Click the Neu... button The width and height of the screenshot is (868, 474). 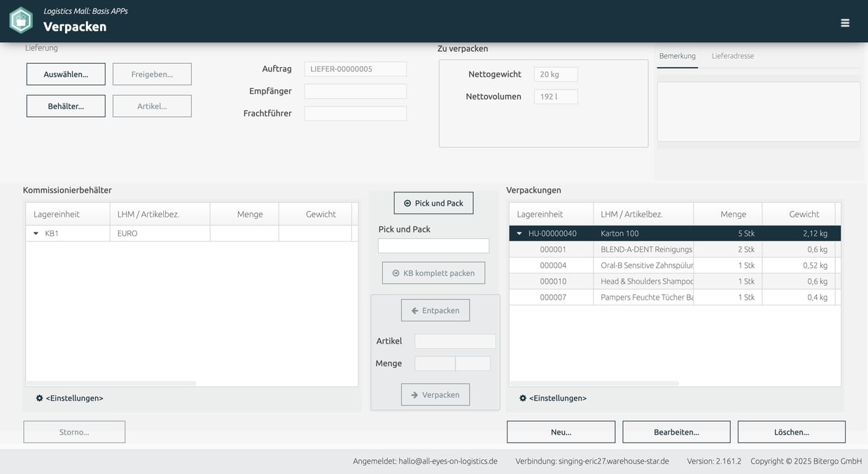[x=561, y=432]
